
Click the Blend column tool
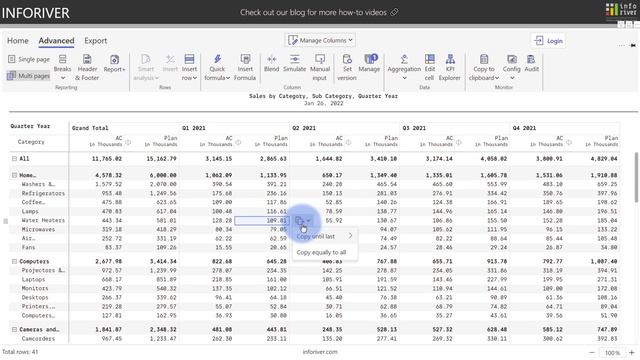(x=271, y=64)
